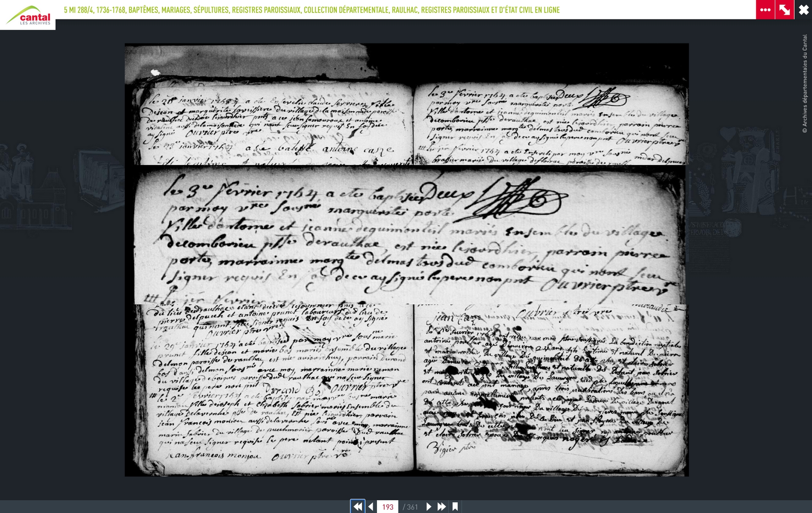Go to the first page of register
This screenshot has width=812, height=513.
click(x=357, y=506)
